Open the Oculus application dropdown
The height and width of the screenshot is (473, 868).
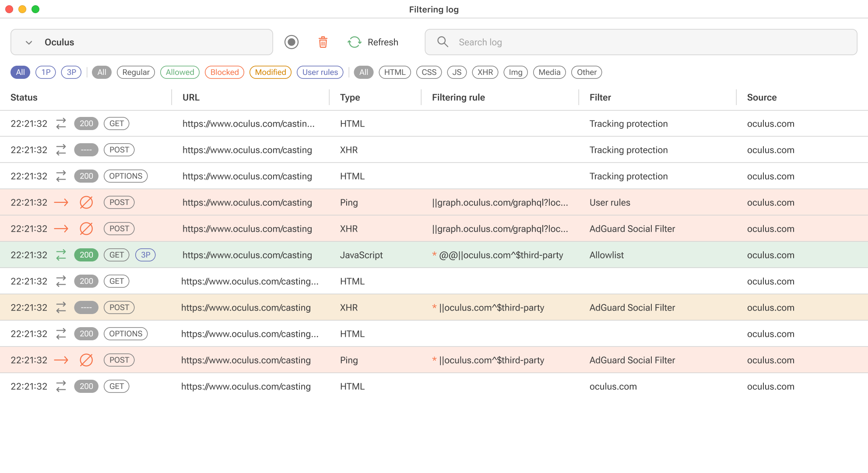tap(142, 42)
